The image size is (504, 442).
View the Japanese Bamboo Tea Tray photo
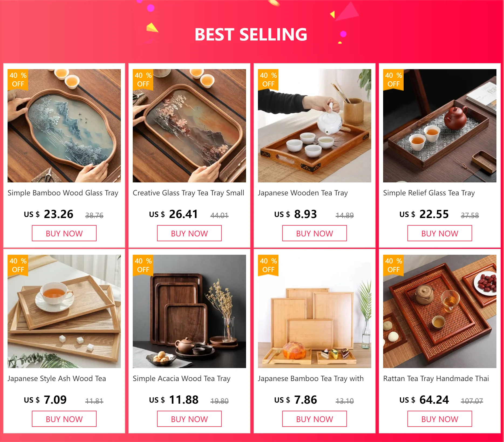point(315,311)
